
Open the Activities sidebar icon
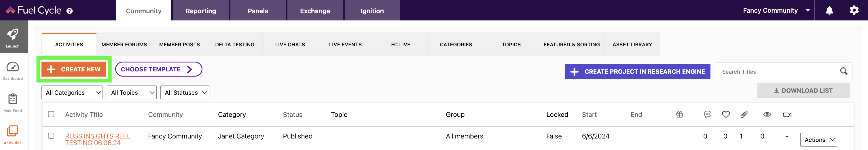point(13,131)
